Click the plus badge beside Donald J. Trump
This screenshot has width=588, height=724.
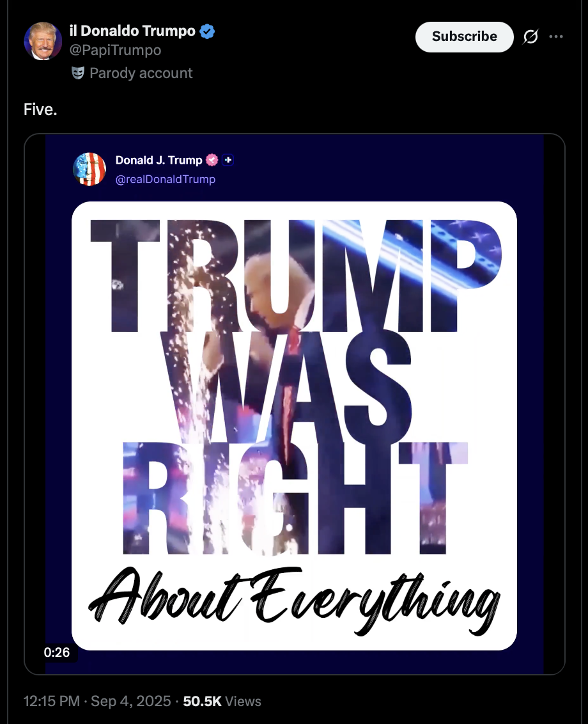228,160
